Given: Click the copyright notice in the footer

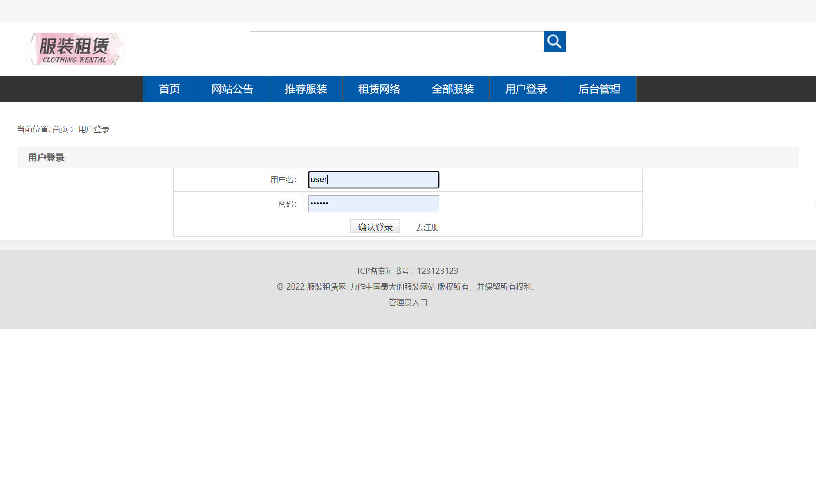Looking at the screenshot, I should pyautogui.click(x=407, y=287).
